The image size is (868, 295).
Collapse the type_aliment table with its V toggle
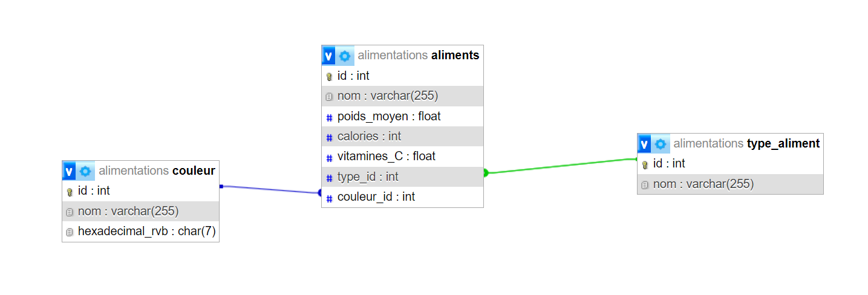pos(644,144)
